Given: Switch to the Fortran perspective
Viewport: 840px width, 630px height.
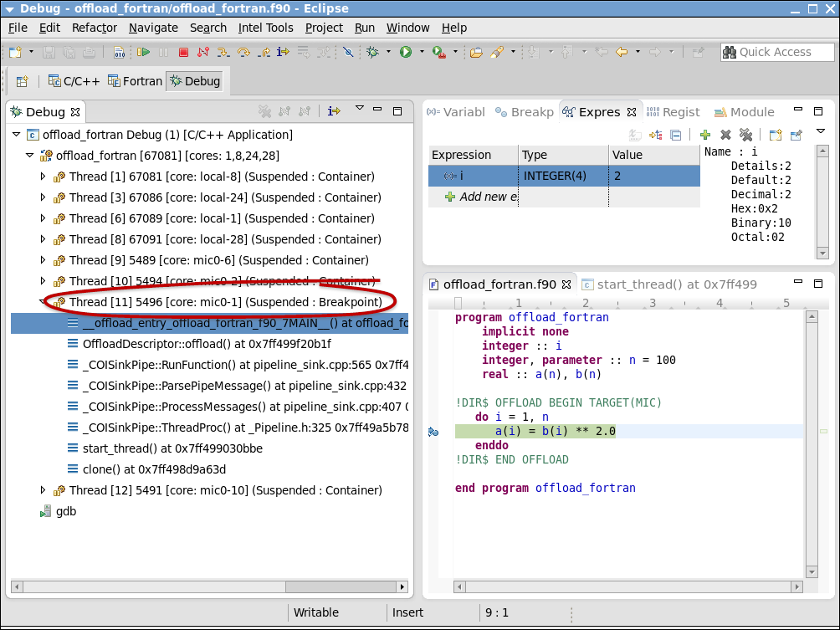Looking at the screenshot, I should click(135, 81).
